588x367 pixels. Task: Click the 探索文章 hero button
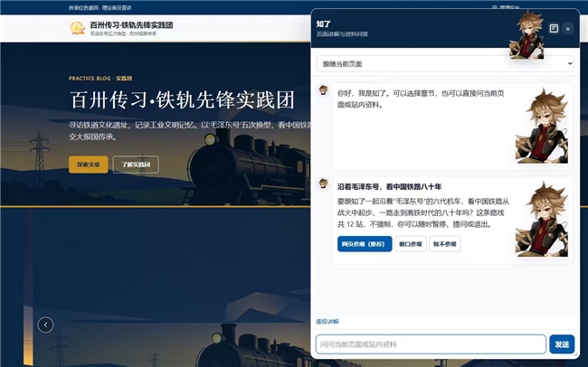pos(89,165)
